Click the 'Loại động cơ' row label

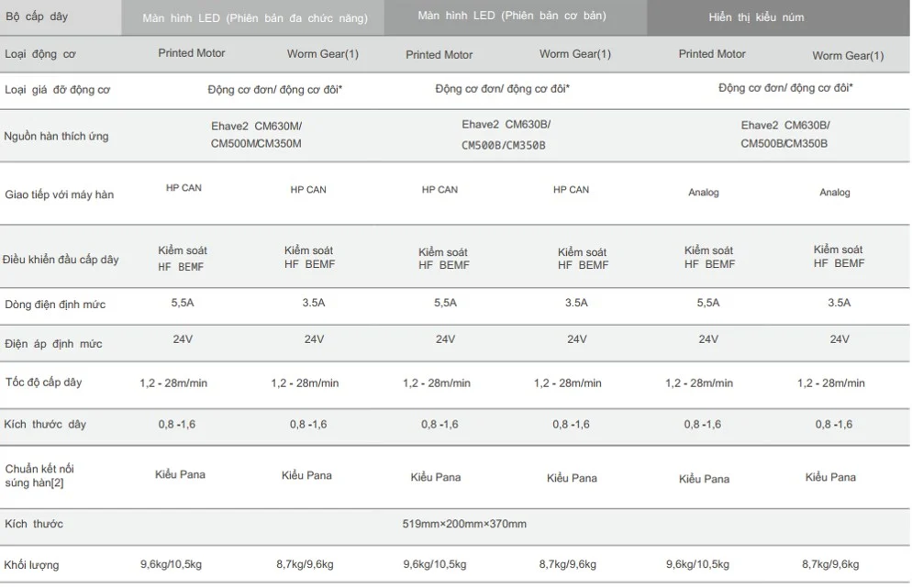(40, 54)
